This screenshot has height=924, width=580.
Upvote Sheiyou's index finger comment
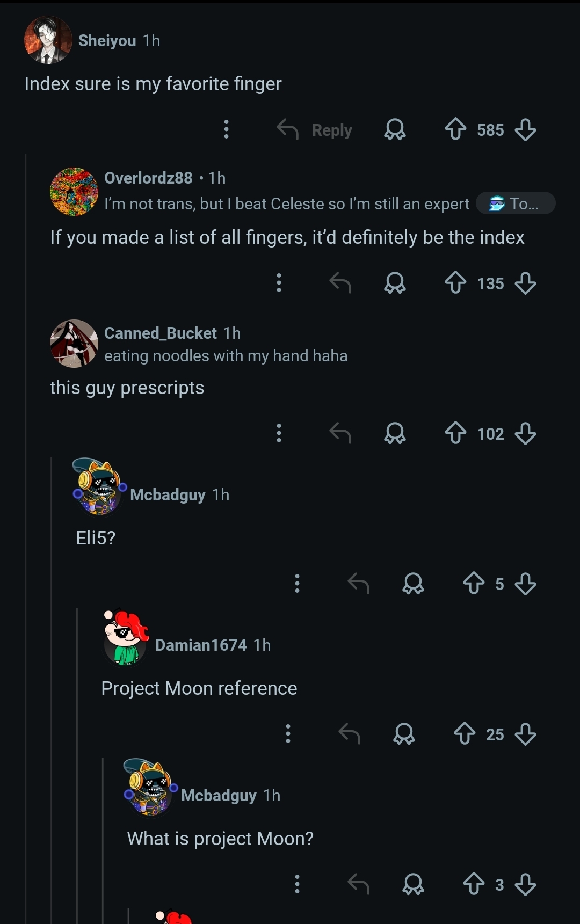pos(455,129)
